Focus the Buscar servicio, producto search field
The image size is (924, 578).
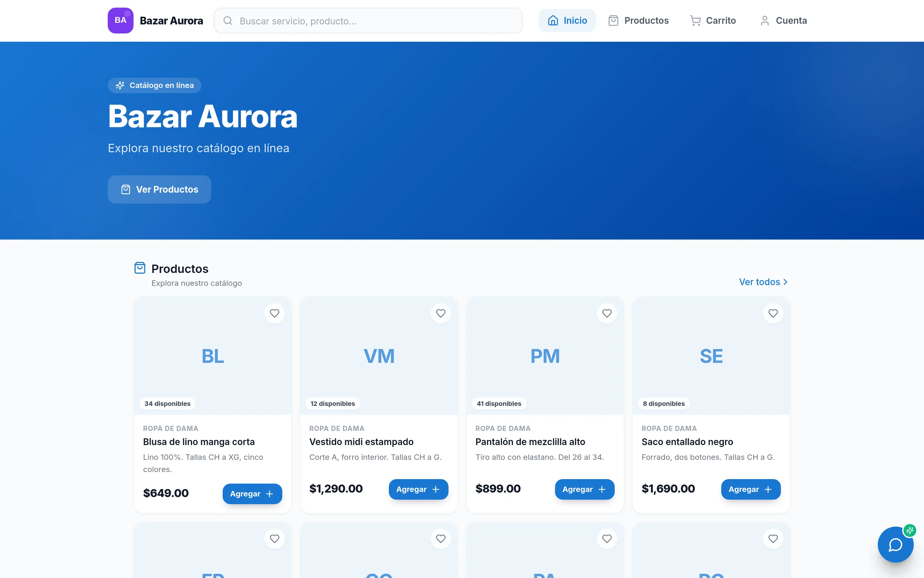click(x=368, y=21)
